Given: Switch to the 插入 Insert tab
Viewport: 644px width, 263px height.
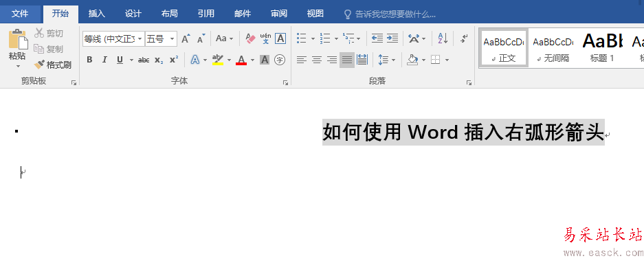Looking at the screenshot, I should pos(97,14).
